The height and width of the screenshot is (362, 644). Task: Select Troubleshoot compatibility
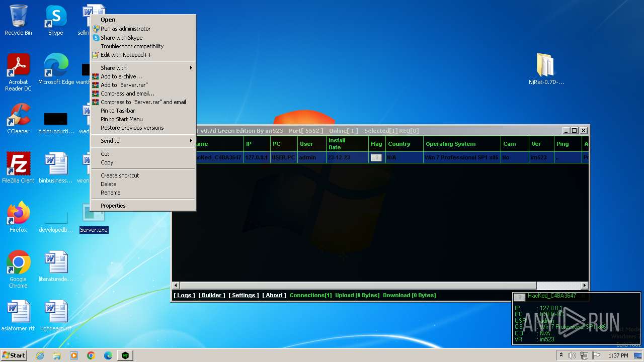tap(143, 46)
